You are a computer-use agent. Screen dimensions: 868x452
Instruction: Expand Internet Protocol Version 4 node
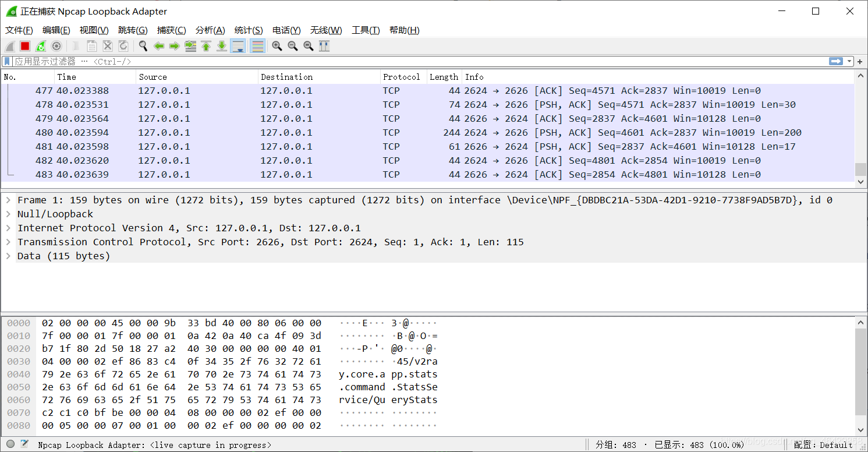click(x=8, y=228)
